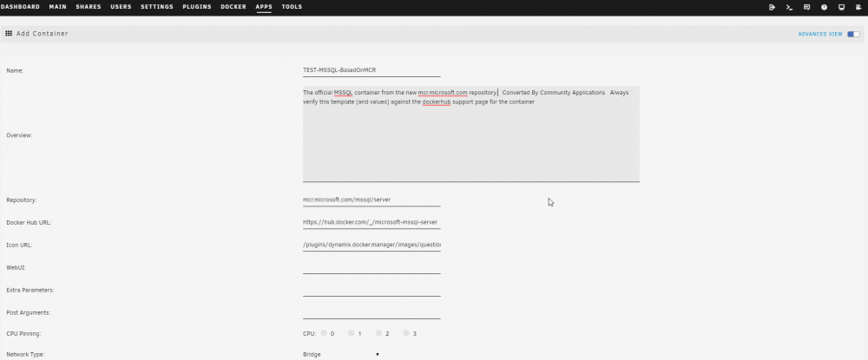The width and height of the screenshot is (868, 360).
Task: Click the 'Overview:' label
Action: (x=19, y=135)
